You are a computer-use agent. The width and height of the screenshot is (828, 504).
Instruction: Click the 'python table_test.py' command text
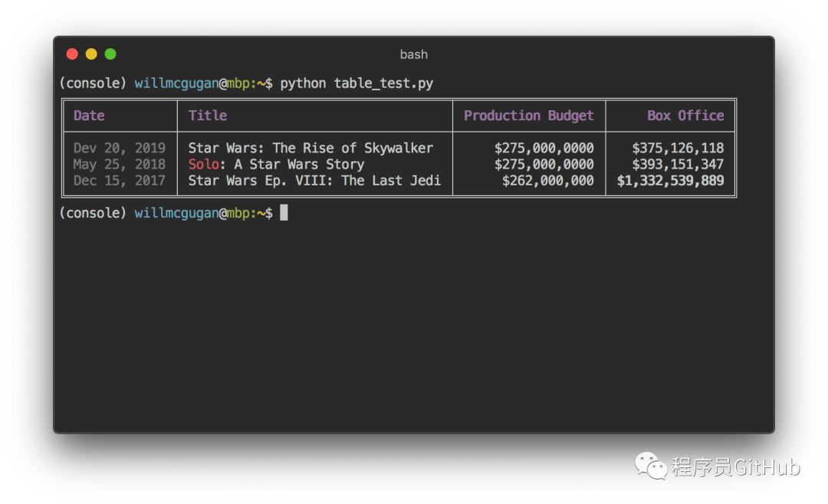[x=356, y=83]
